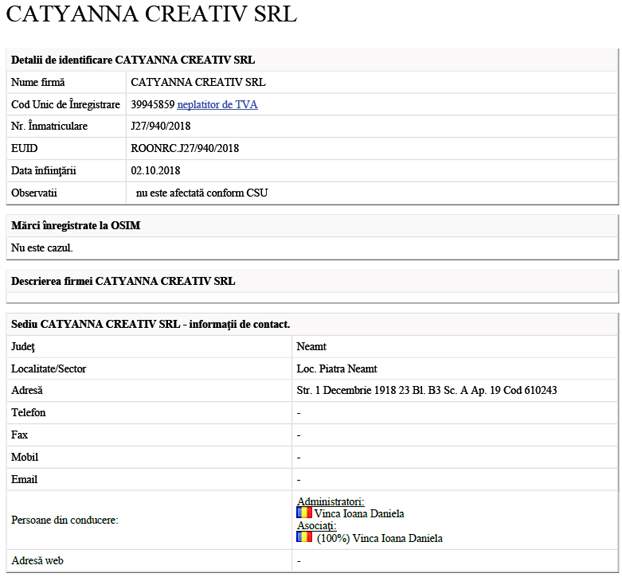Select locality 'Loc. Piatra Neamt'
The width and height of the screenshot is (622, 577).
[x=337, y=369]
